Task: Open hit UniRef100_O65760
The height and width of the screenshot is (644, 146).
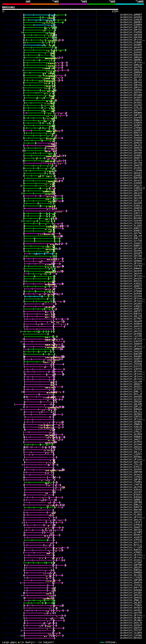Action: point(131,93)
